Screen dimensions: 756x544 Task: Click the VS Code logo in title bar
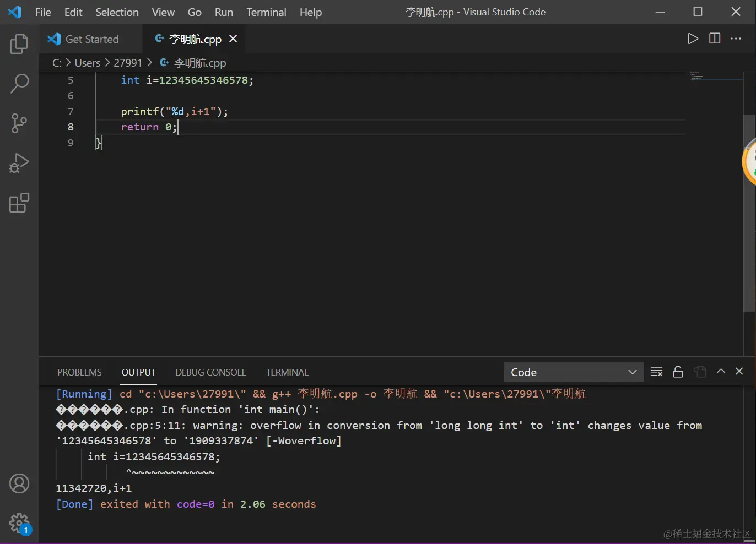click(x=15, y=12)
